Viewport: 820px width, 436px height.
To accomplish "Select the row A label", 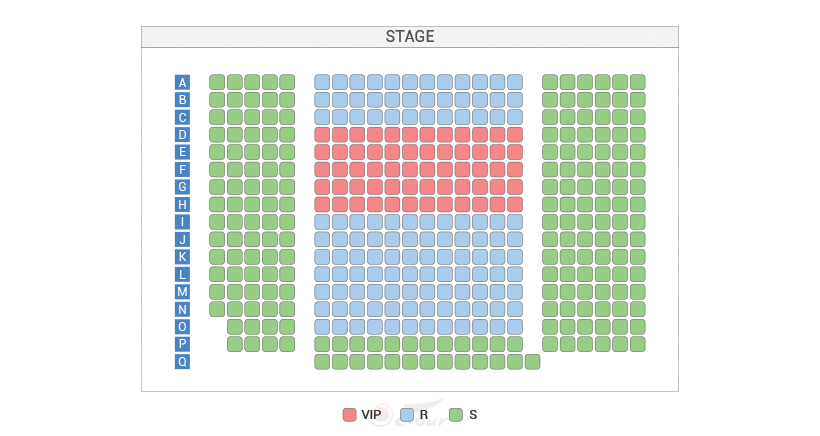I will tap(182, 82).
